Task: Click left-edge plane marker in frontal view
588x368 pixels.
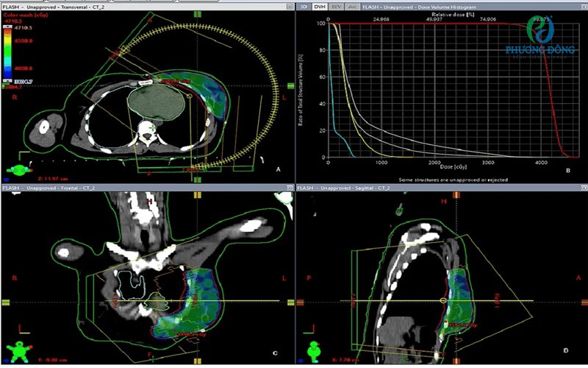Action: pyautogui.click(x=4, y=302)
